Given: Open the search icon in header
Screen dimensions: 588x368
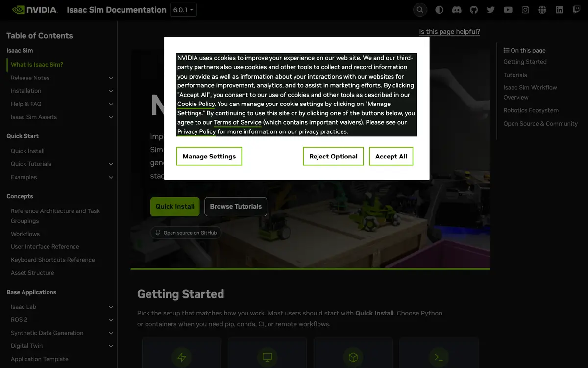Looking at the screenshot, I should click(x=420, y=10).
